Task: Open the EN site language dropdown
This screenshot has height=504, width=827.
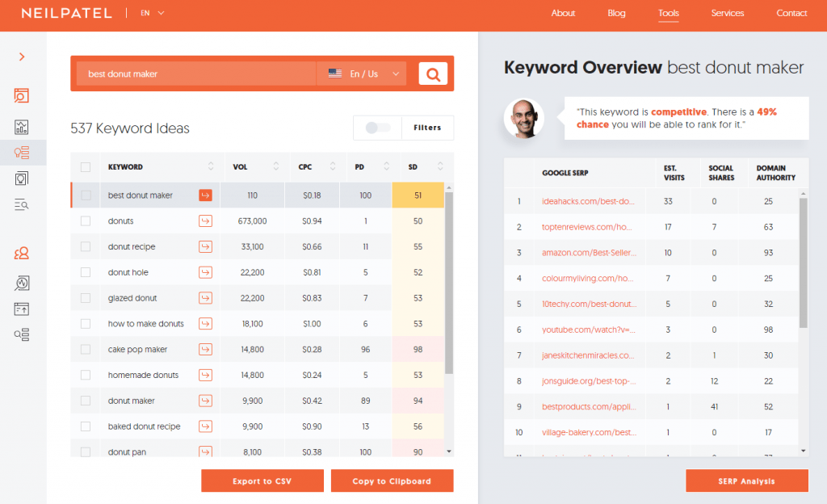Action: (x=153, y=13)
